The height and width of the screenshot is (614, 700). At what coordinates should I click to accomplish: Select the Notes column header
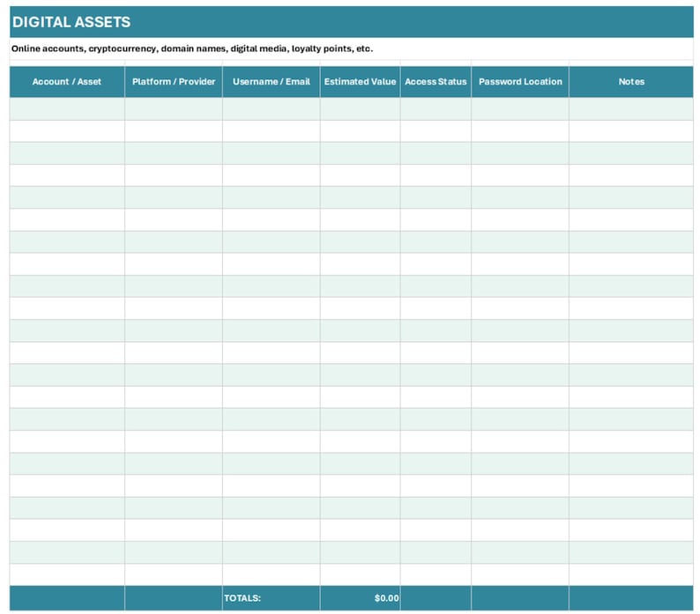pyautogui.click(x=631, y=82)
